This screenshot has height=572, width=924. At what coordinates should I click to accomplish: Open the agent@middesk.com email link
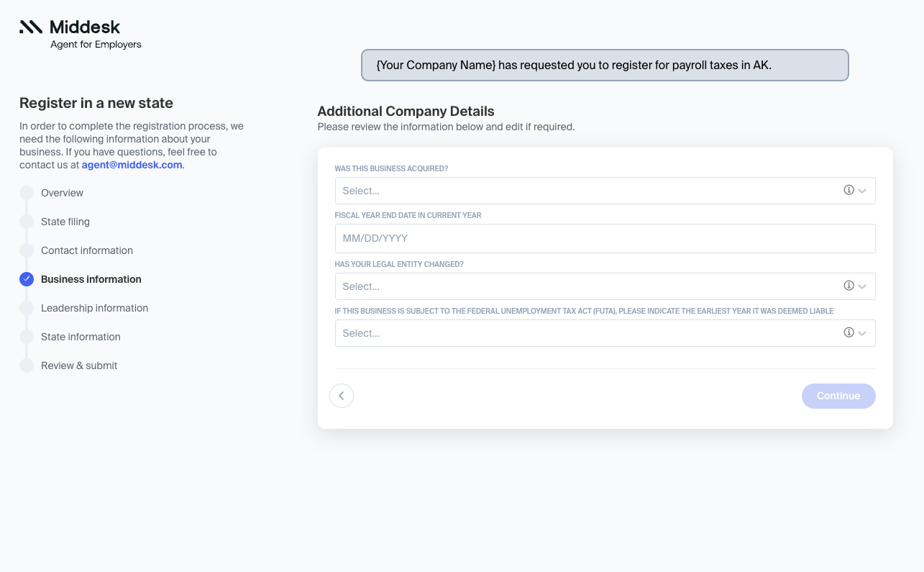coord(132,165)
